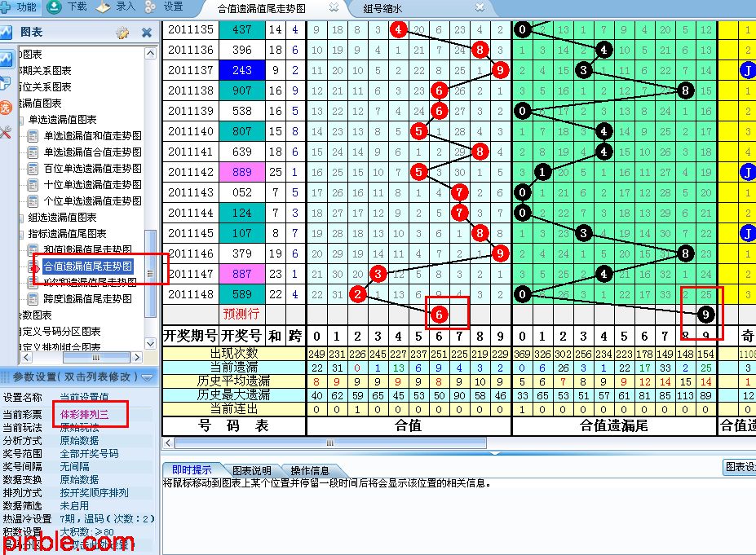This screenshot has width=756, height=555.
Task: Close the 合值遗漏值尾走势图 tab
Action: [334, 8]
